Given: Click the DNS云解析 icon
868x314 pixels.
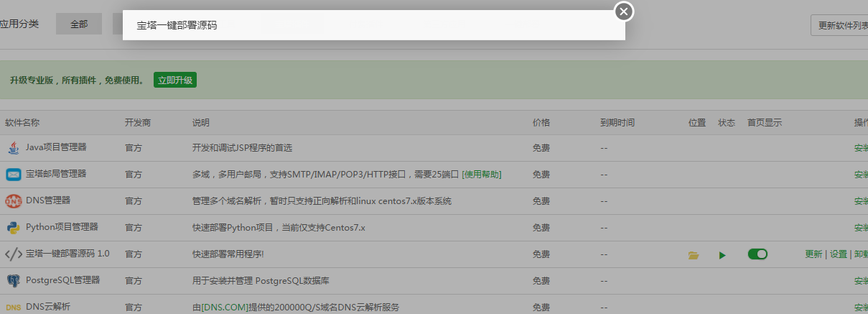Looking at the screenshot, I should click(x=14, y=308).
